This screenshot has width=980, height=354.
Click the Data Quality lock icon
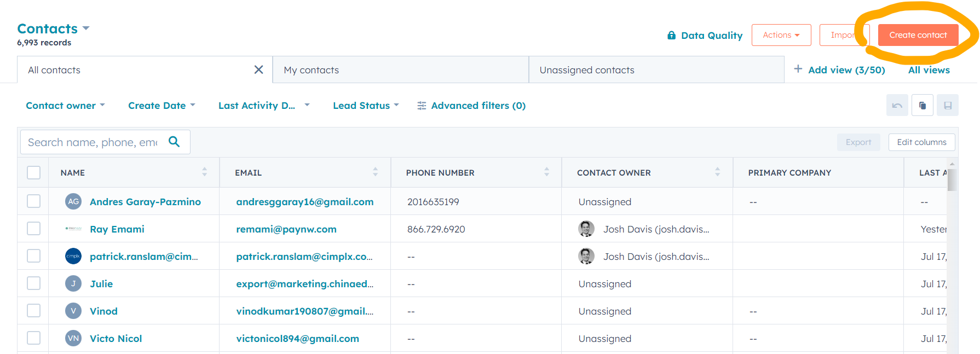click(671, 36)
